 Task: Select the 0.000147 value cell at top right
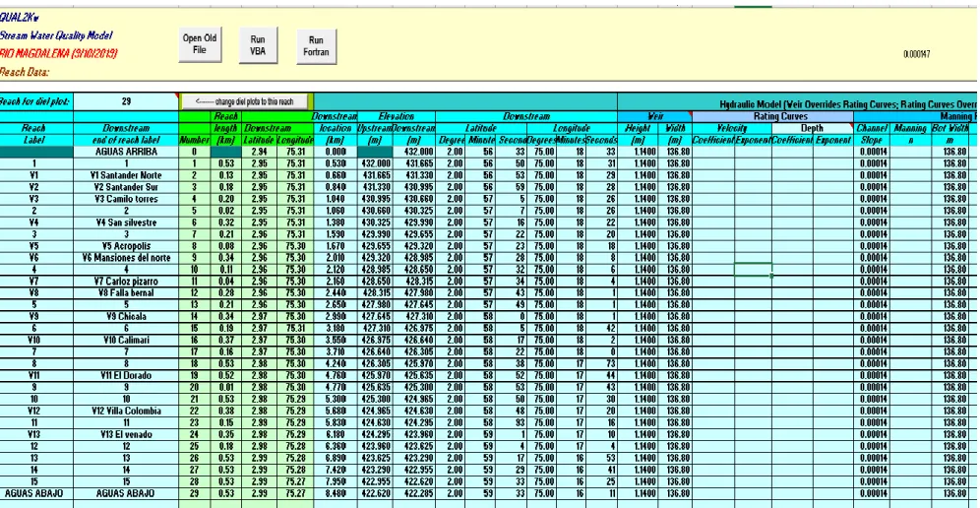(916, 54)
